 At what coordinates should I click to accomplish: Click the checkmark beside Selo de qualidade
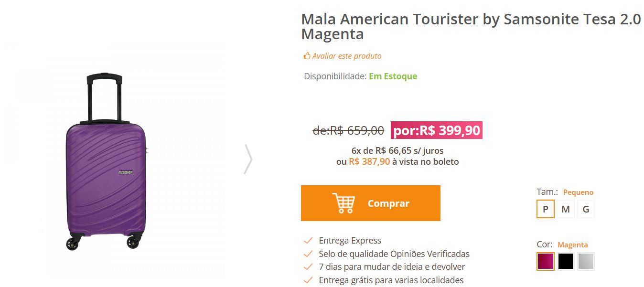pyautogui.click(x=308, y=254)
